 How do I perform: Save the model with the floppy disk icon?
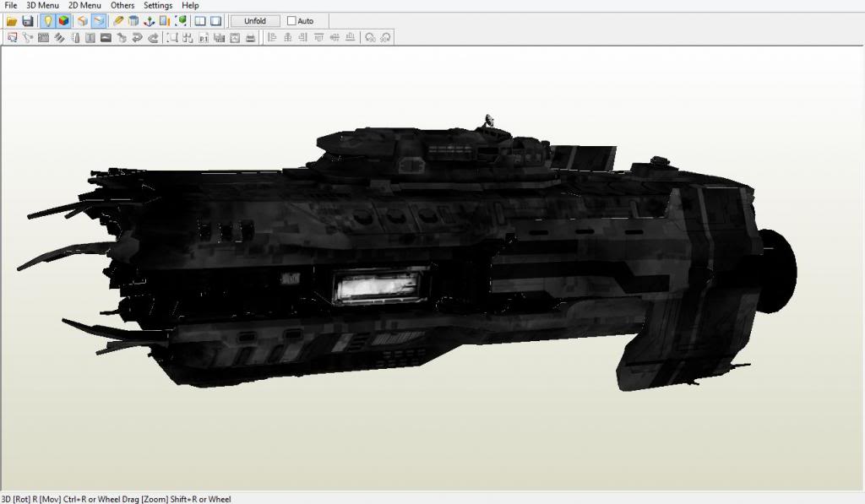(28, 21)
